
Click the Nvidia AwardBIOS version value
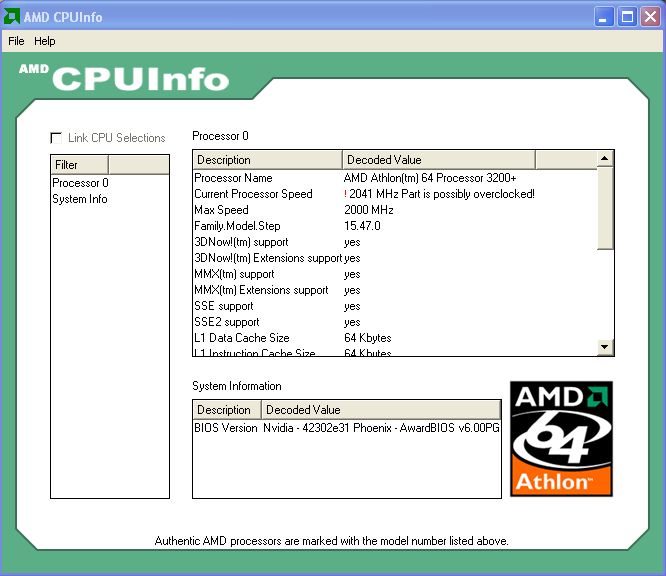point(381,428)
